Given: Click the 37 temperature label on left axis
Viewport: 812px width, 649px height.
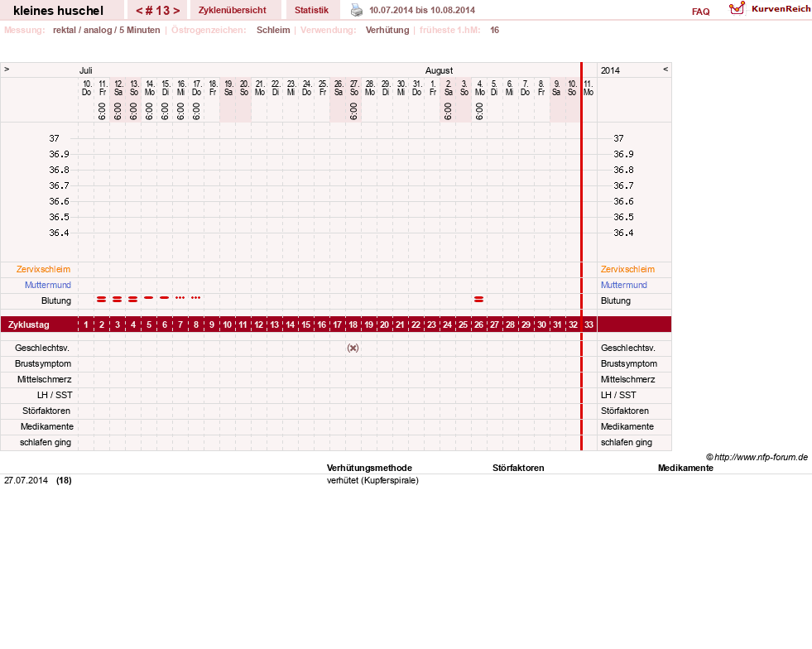Looking at the screenshot, I should 54,138.
